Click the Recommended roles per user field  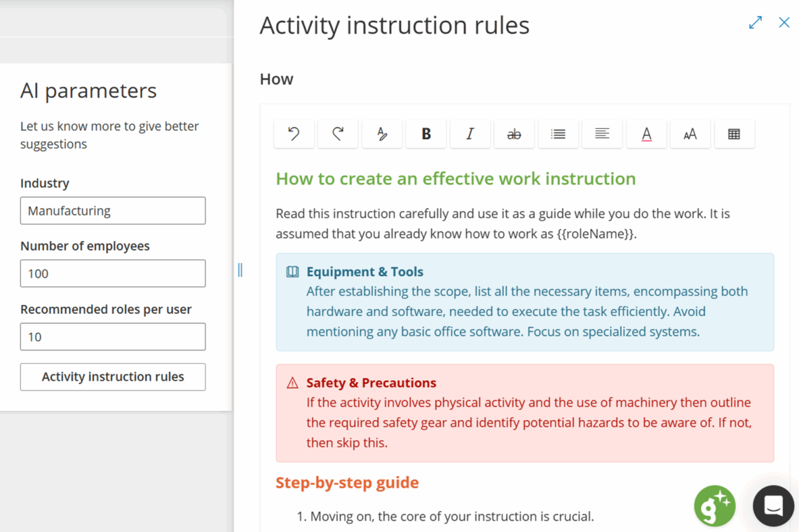click(113, 336)
